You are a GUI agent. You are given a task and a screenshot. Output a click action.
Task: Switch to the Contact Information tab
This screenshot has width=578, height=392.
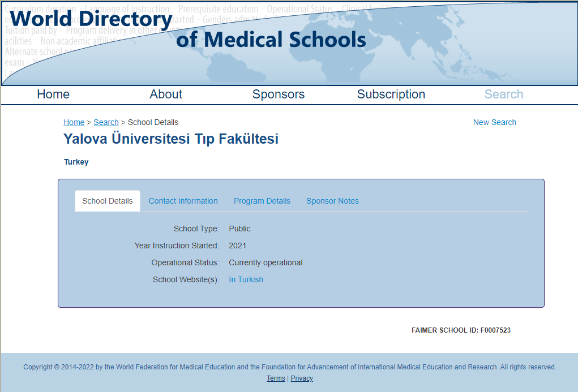click(x=183, y=201)
